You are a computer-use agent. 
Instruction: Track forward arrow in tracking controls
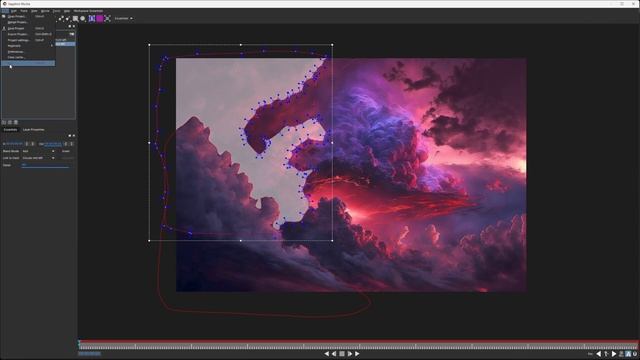(x=614, y=354)
